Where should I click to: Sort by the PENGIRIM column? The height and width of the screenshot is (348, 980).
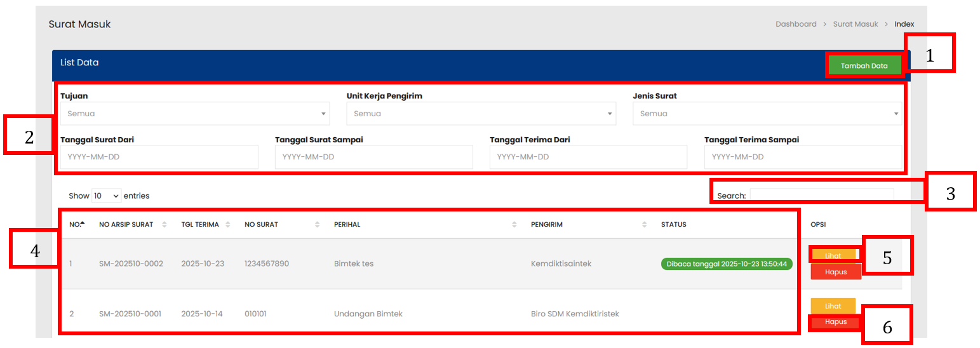pyautogui.click(x=645, y=224)
